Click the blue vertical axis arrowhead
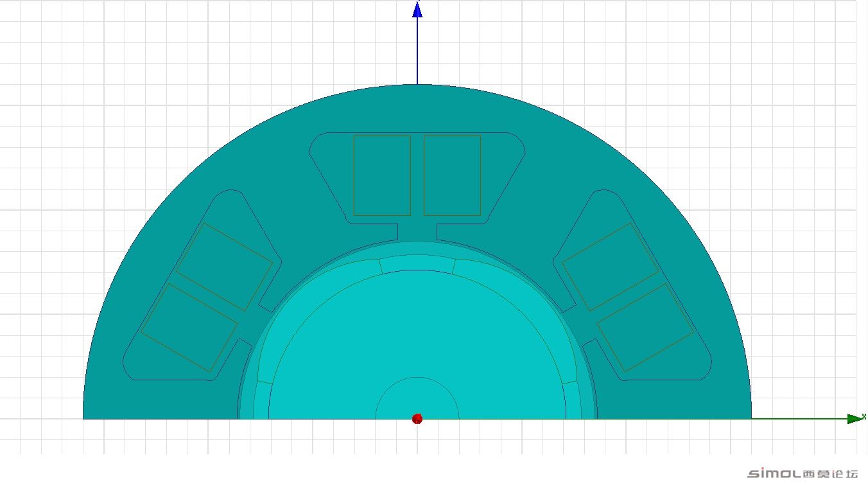Image resolution: width=868 pixels, height=485 pixels. pyautogui.click(x=417, y=8)
